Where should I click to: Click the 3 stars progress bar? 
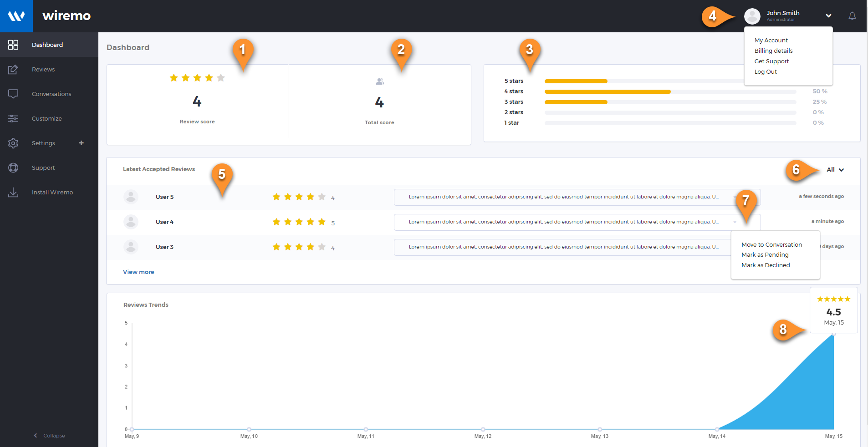(670, 102)
